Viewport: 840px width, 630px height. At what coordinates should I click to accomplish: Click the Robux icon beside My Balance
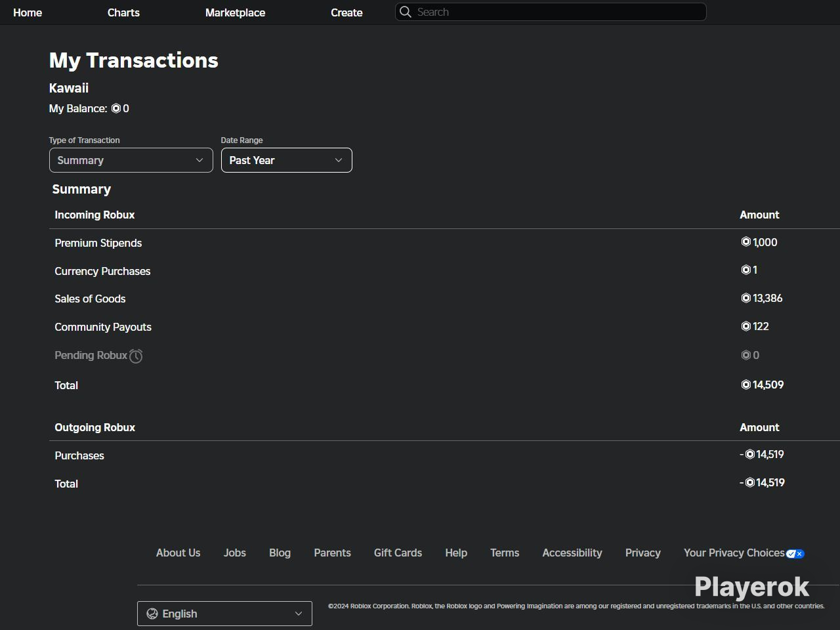click(116, 109)
